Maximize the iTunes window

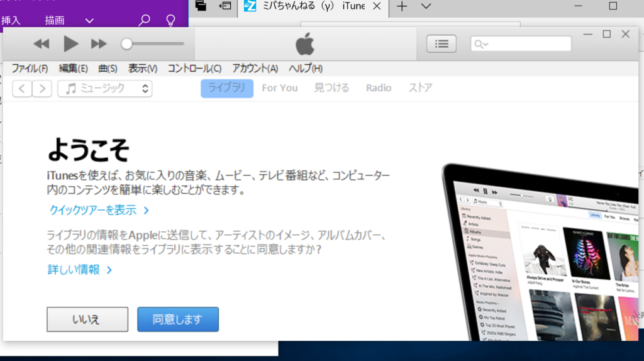(x=607, y=34)
